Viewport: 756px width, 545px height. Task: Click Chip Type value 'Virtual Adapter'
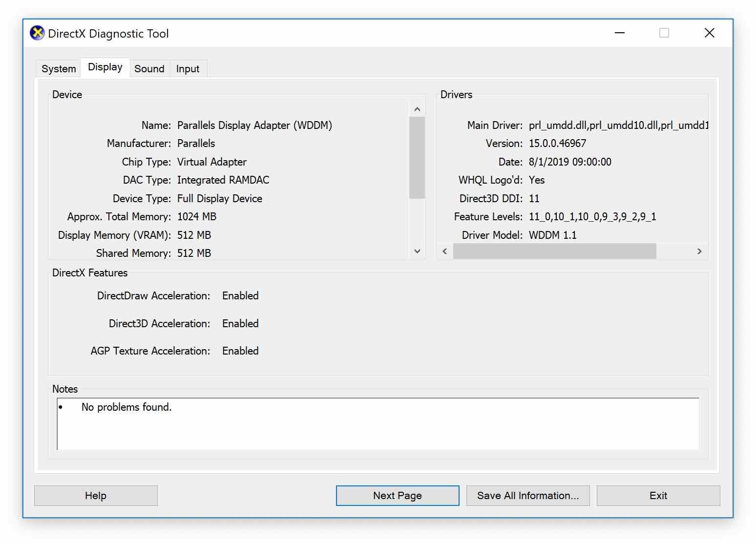coord(212,162)
